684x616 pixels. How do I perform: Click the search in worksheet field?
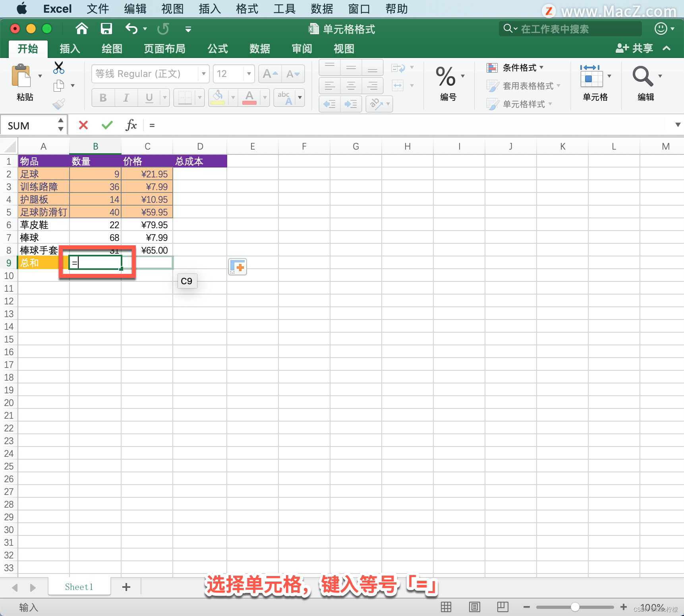(570, 29)
